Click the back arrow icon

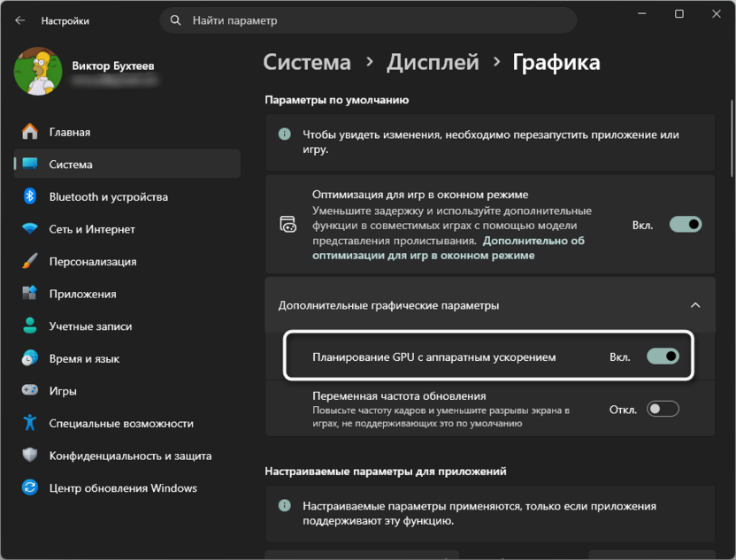click(19, 20)
